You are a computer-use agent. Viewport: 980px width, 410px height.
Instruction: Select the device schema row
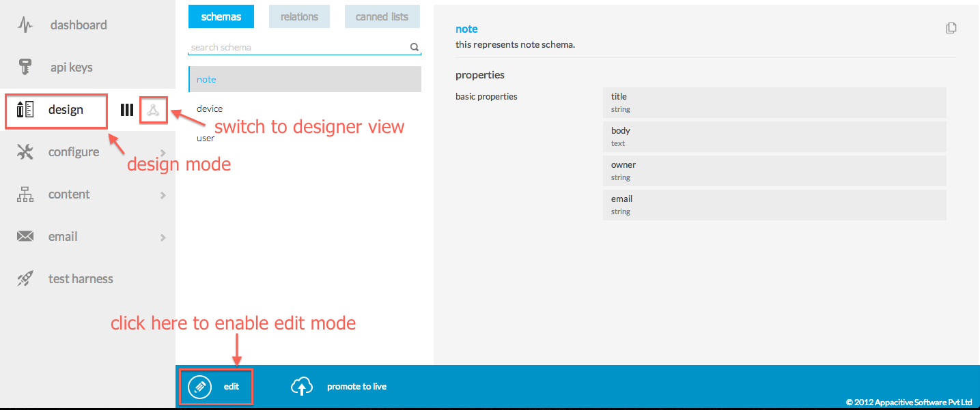click(x=305, y=108)
